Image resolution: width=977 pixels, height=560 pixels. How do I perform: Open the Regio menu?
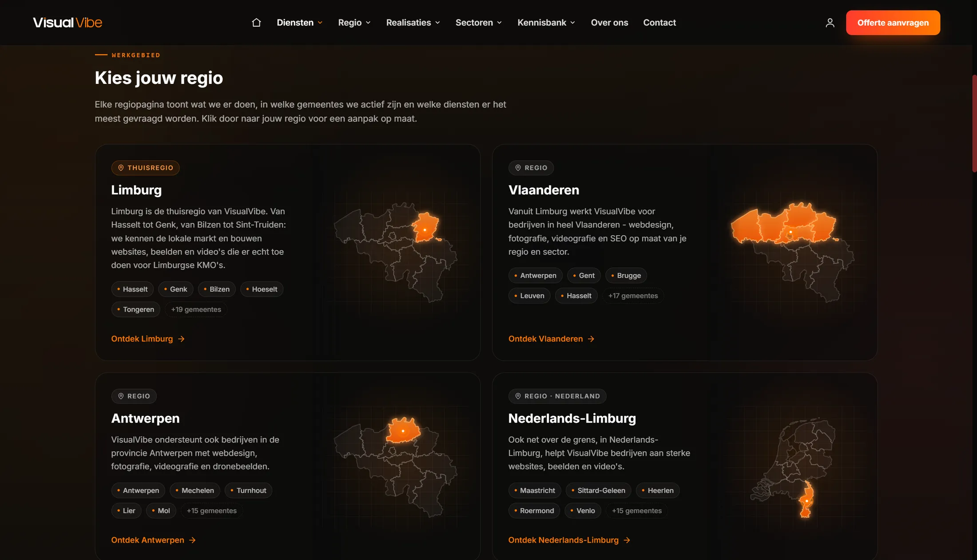click(354, 23)
